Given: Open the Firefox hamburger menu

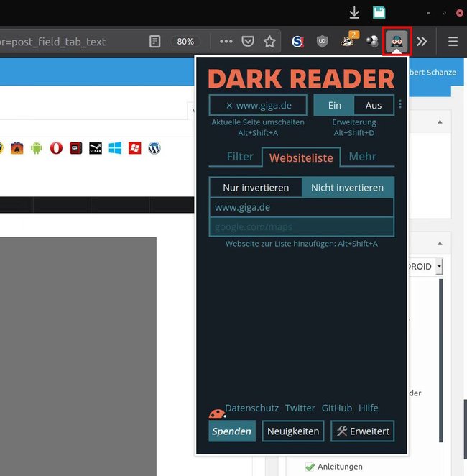Looking at the screenshot, I should [x=453, y=41].
